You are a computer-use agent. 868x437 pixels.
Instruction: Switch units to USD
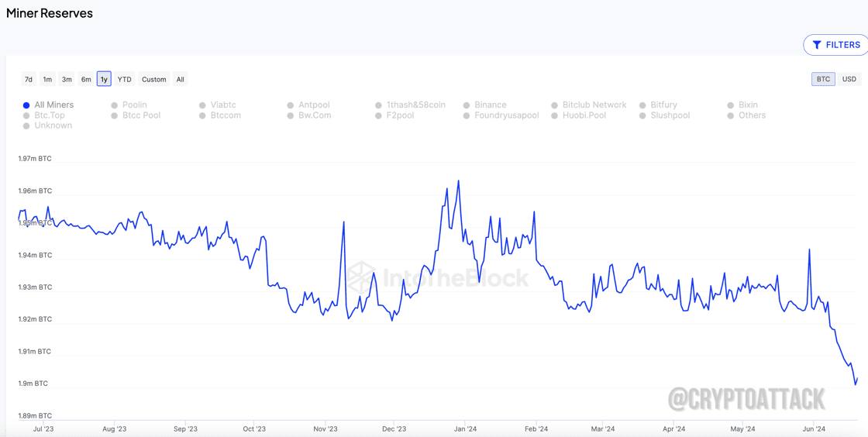tap(849, 79)
